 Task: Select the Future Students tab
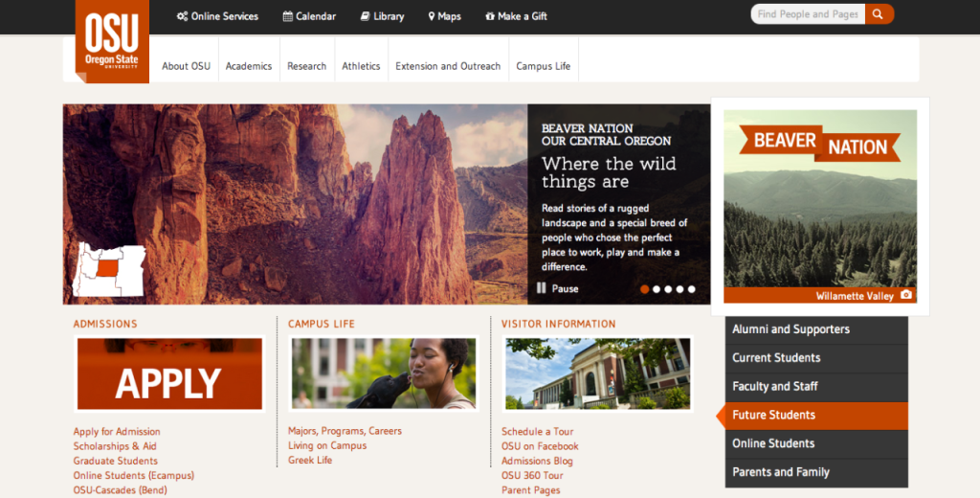[816, 416]
